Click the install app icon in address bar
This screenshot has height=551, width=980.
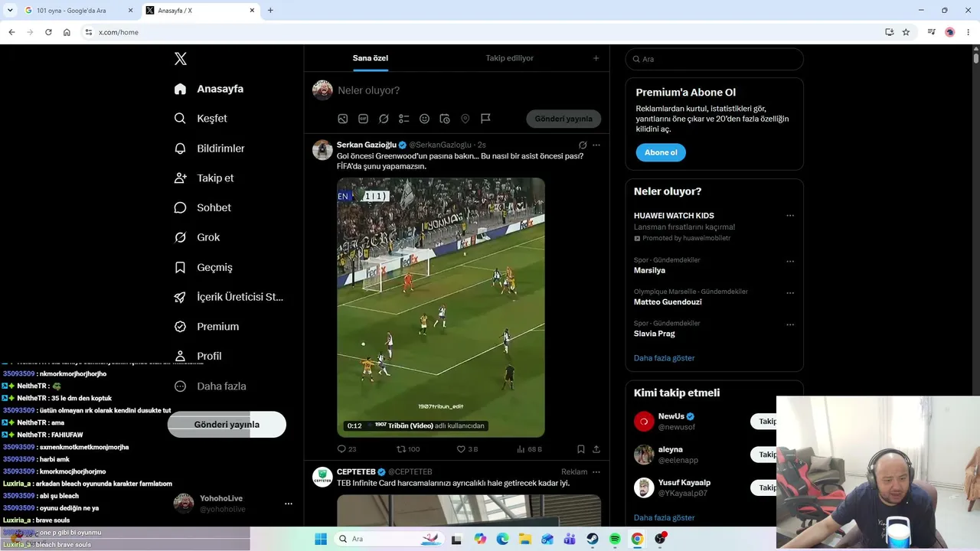point(889,32)
